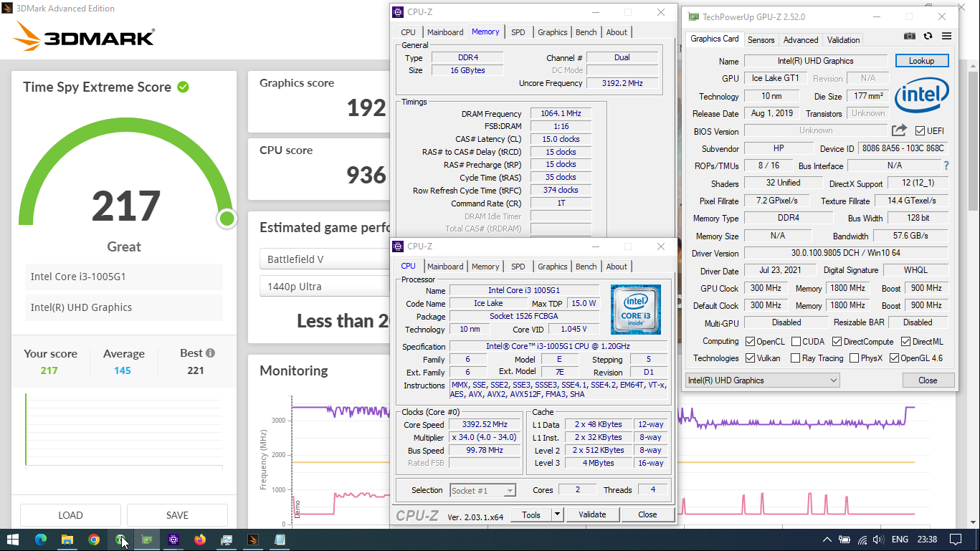Show hidden system tray icons
Viewport: 980px width, 551px height.
pos(827,540)
